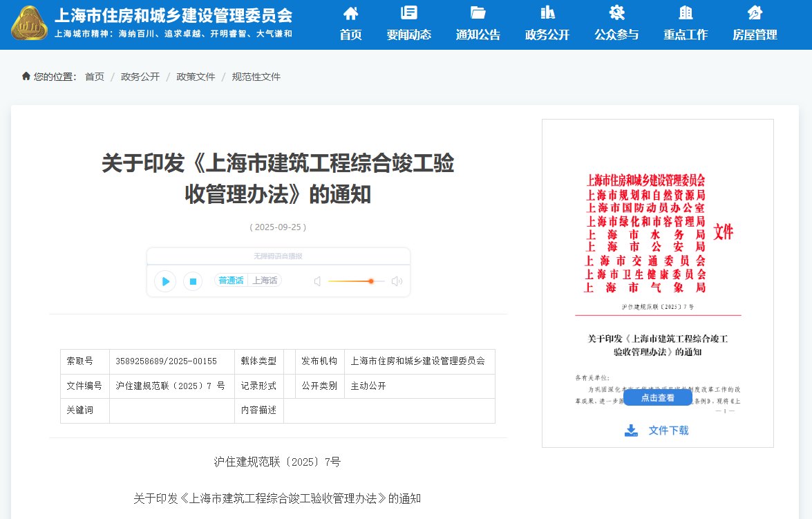Click the folder icon above 通知公告
Image resolution: width=812 pixels, height=519 pixels.
(x=478, y=12)
